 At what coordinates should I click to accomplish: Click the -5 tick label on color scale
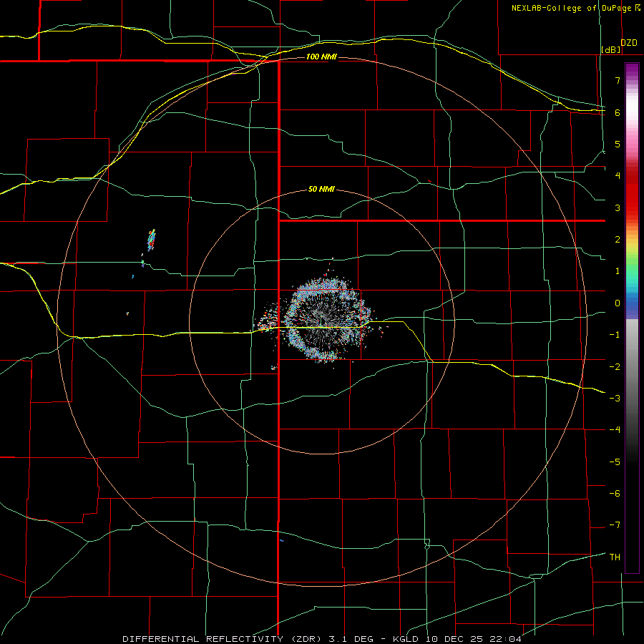point(615,462)
